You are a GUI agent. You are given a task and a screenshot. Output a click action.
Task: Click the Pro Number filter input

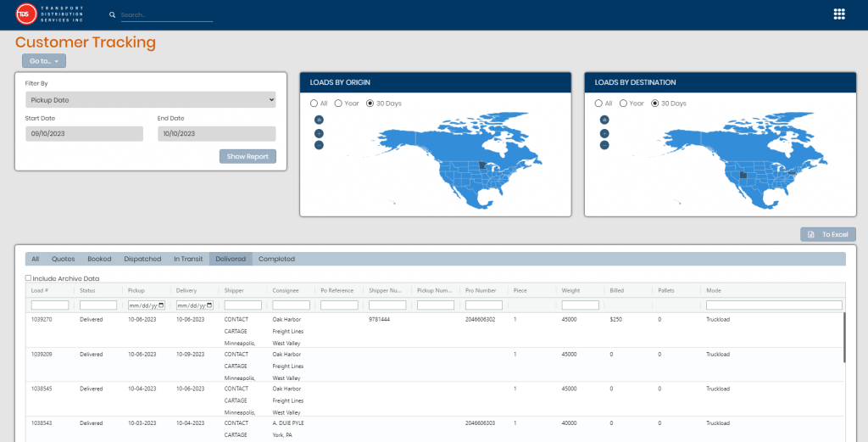[484, 305]
